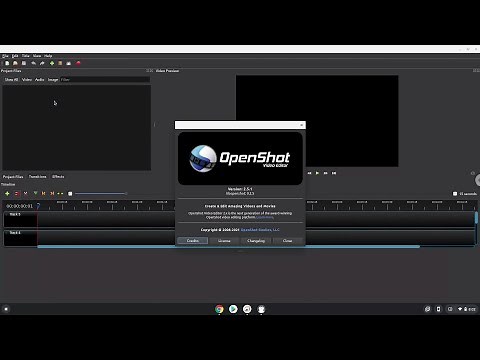Click the center timeline on playhead icon
This screenshot has height=360, width=480.
coord(60,194)
